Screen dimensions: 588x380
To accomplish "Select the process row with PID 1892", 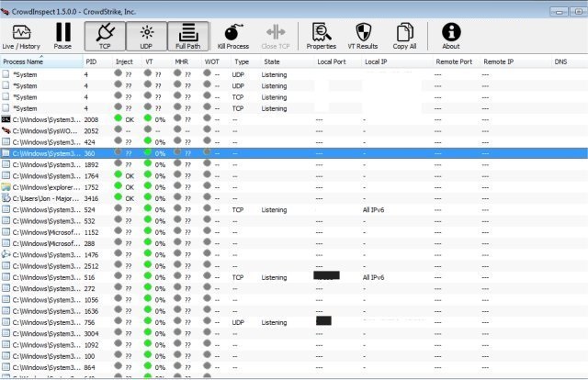I will (x=294, y=164).
